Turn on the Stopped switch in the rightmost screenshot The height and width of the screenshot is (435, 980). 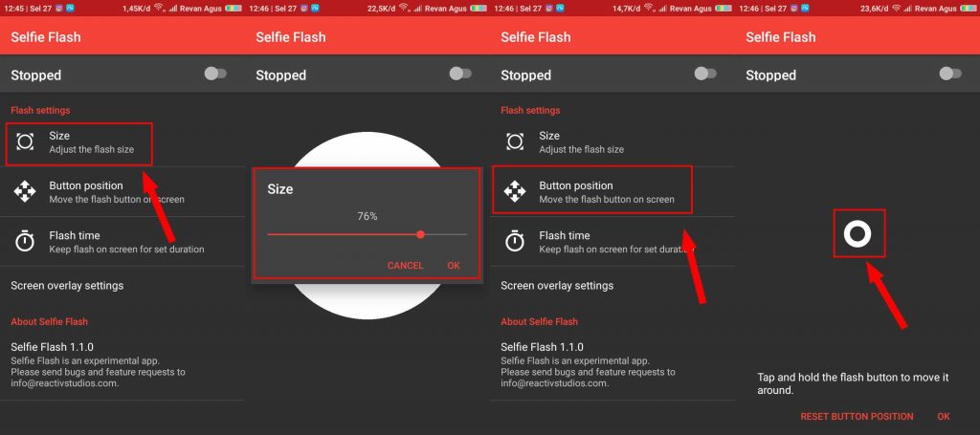point(950,74)
